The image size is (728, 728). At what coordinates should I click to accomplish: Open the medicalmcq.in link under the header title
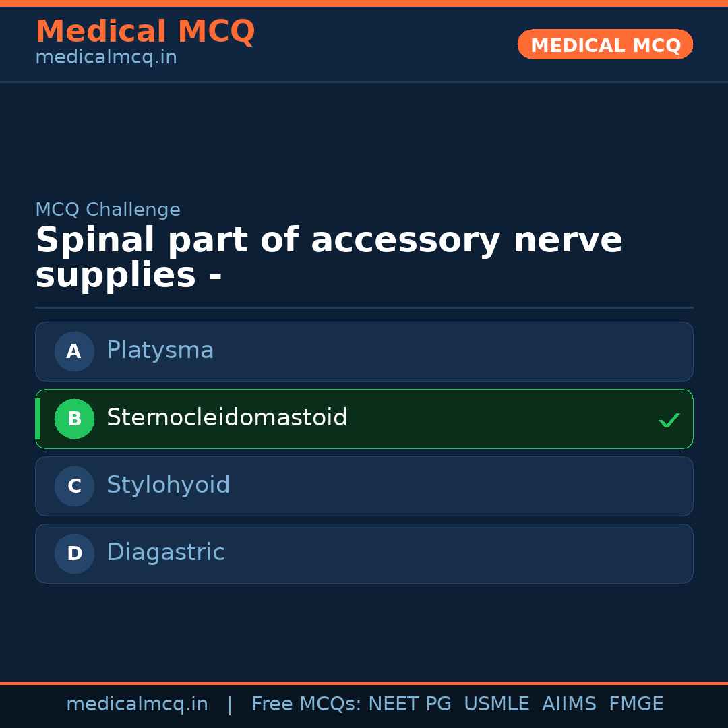click(x=106, y=58)
